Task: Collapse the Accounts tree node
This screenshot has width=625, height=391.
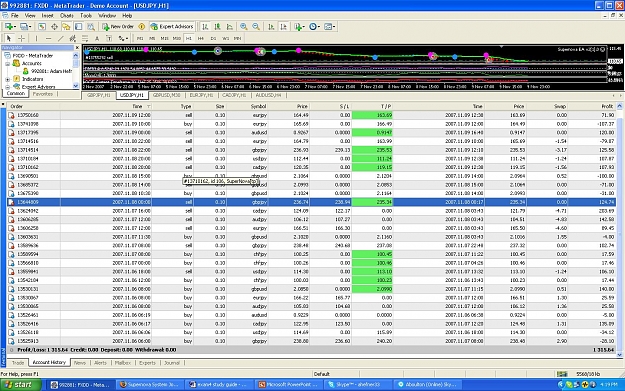Action: point(8,63)
